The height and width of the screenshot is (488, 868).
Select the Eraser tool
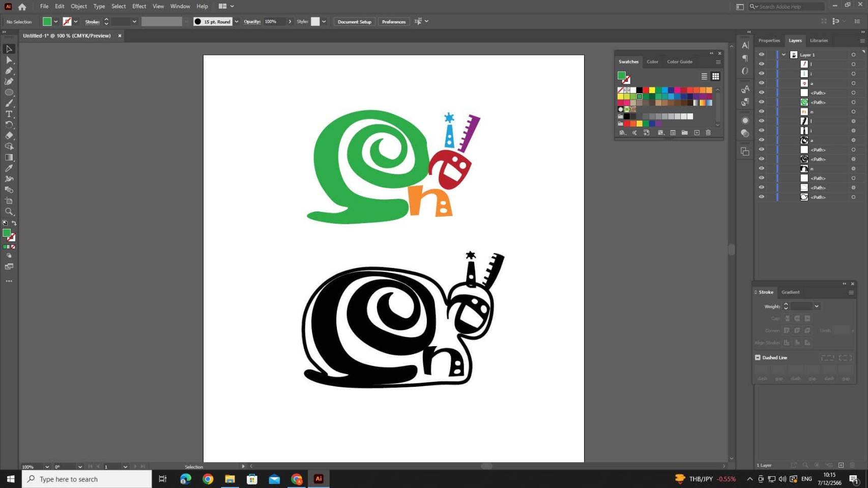click(9, 136)
